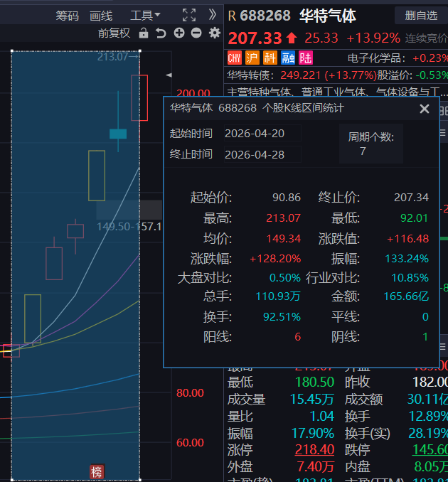Open the 筹码 chip distribution view

click(x=67, y=16)
